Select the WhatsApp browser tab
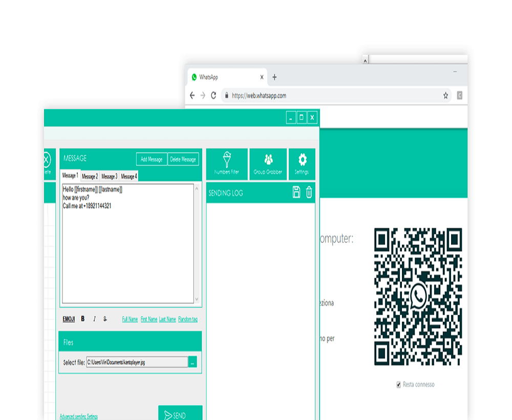Image resolution: width=512 pixels, height=420 pixels. pyautogui.click(x=227, y=77)
